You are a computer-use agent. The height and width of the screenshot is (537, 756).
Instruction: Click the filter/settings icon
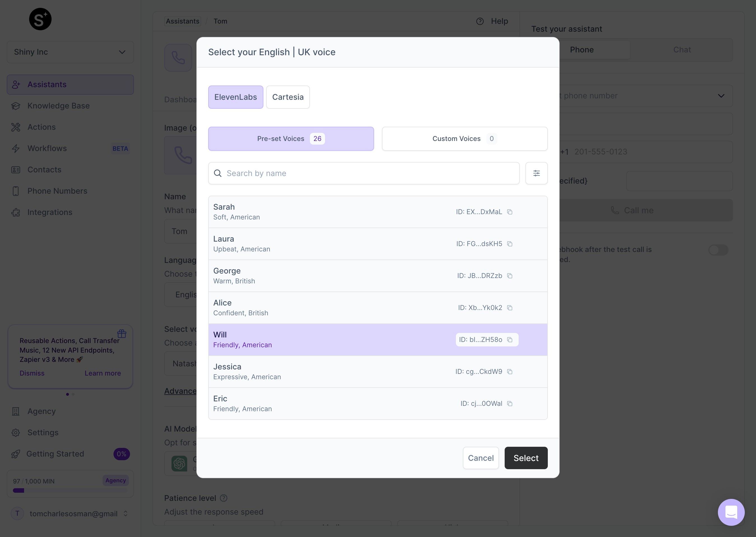point(536,173)
